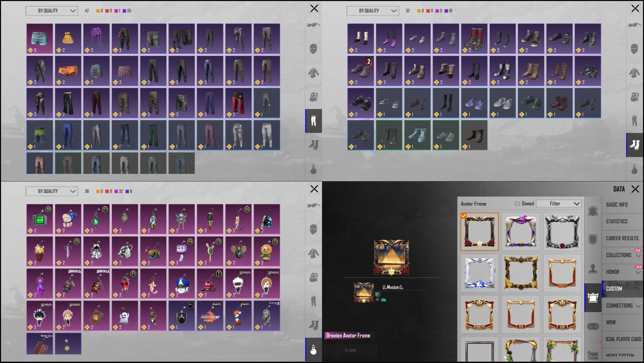The width and height of the screenshot is (644, 363).
Task: Switch to CAREER RESULTS tab
Action: pyautogui.click(x=622, y=238)
